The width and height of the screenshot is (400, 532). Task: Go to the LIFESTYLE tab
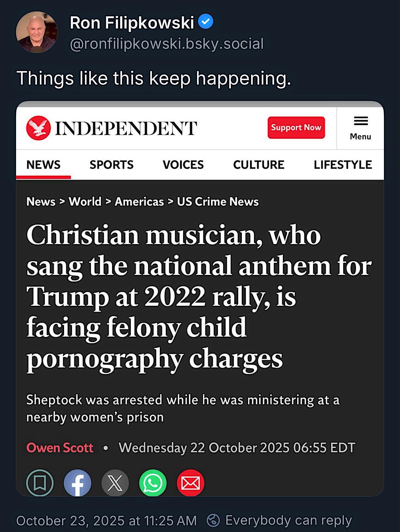pos(343,165)
